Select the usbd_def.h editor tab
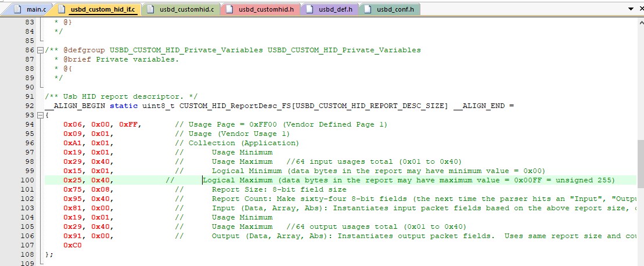Image resolution: width=644 pixels, height=266 pixels. pyautogui.click(x=335, y=10)
